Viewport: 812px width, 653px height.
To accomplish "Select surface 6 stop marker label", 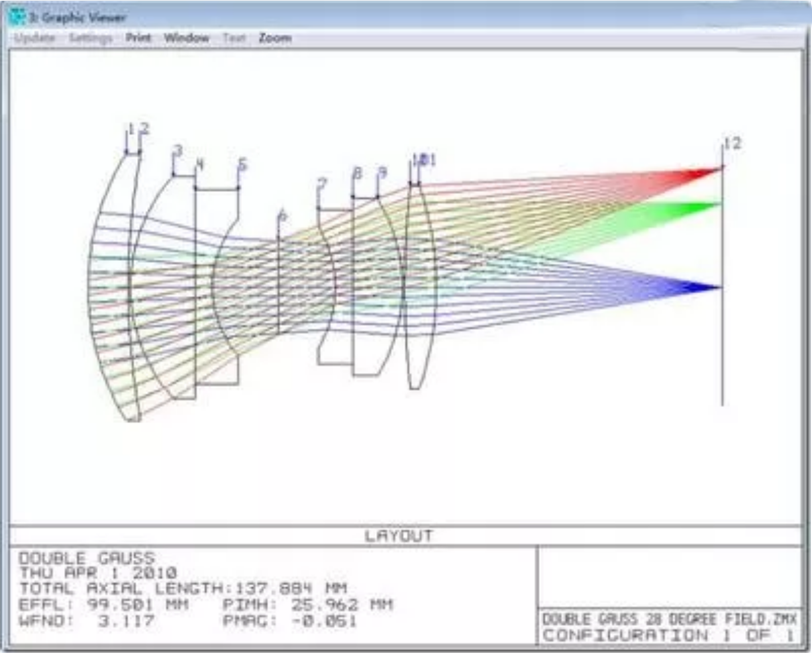I will coord(283,216).
